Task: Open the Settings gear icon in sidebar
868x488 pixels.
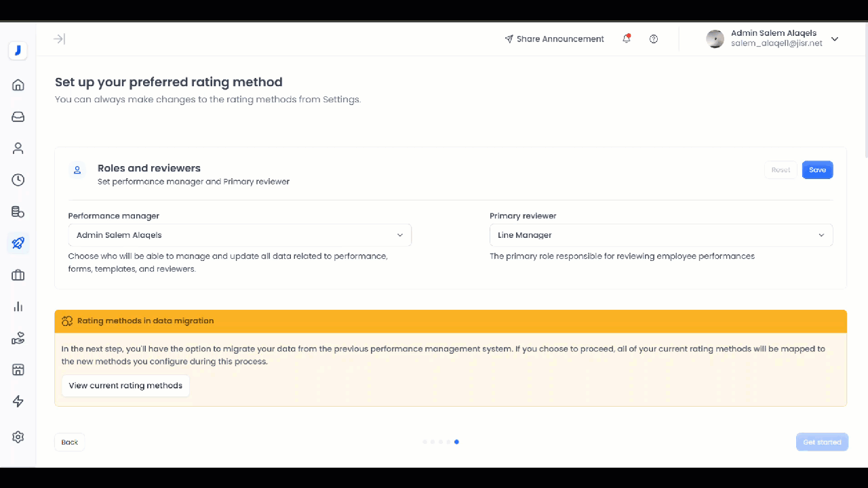Action: click(x=18, y=437)
